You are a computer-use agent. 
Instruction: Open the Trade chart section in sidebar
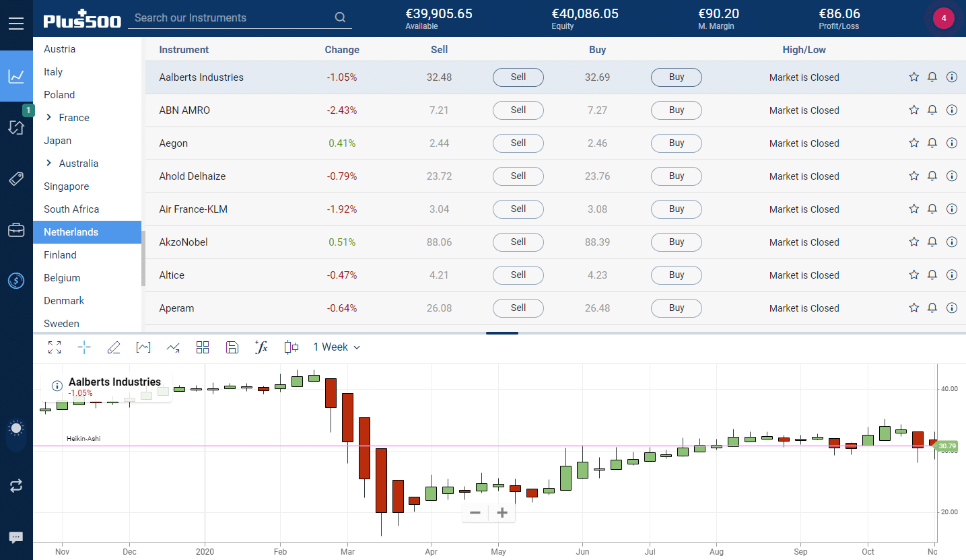pyautogui.click(x=16, y=76)
